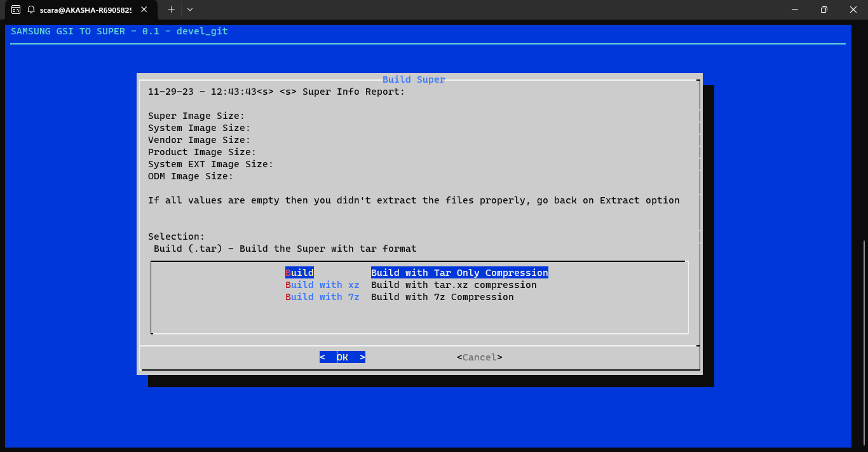
Task: Open a new terminal tab with plus
Action: click(x=171, y=10)
